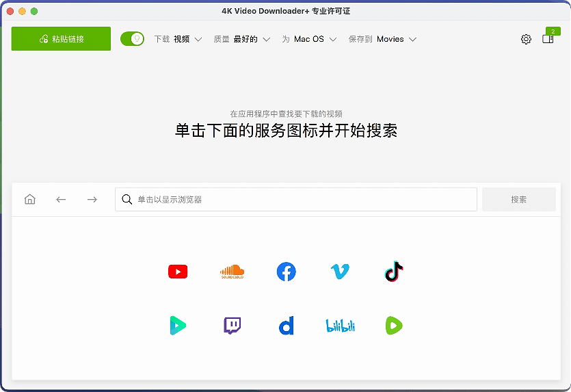The height and width of the screenshot is (392, 571).
Task: Expand the 保存到 Movies folder dropdown
Action: (x=382, y=39)
